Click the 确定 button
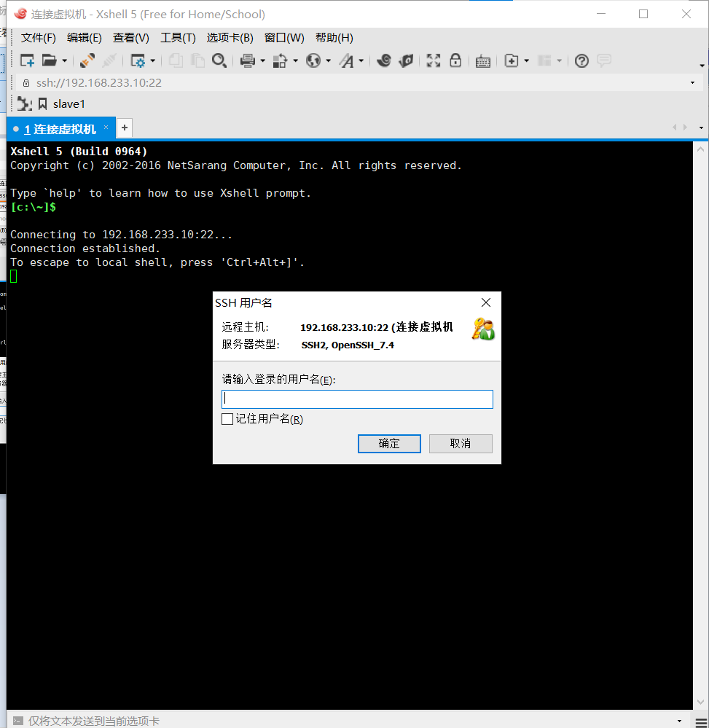The width and height of the screenshot is (709, 728). (389, 443)
